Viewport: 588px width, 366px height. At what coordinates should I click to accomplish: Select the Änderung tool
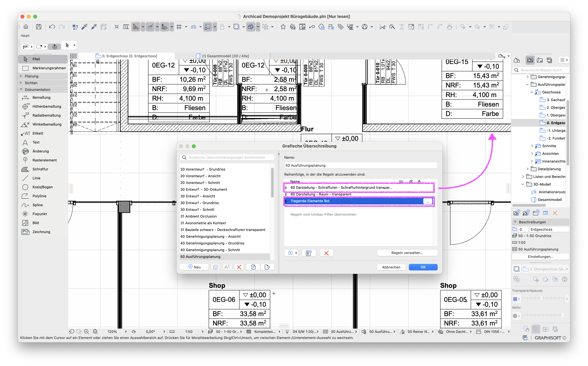pyautogui.click(x=43, y=151)
